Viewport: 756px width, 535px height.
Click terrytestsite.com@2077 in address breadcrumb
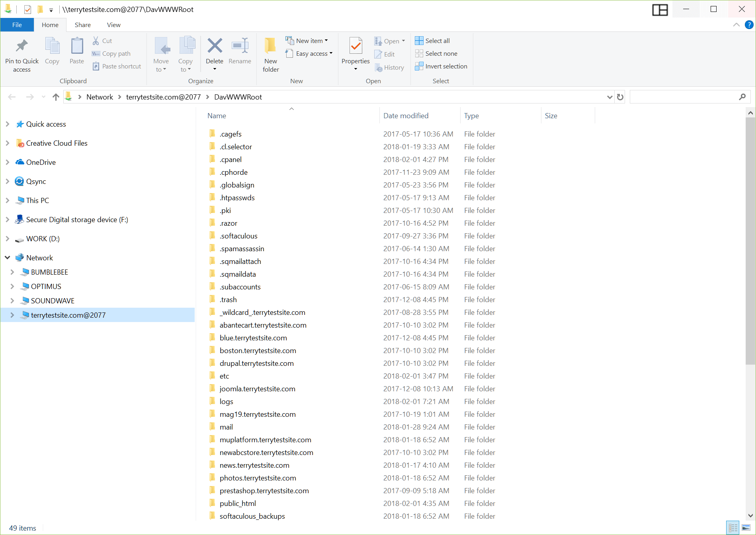163,97
